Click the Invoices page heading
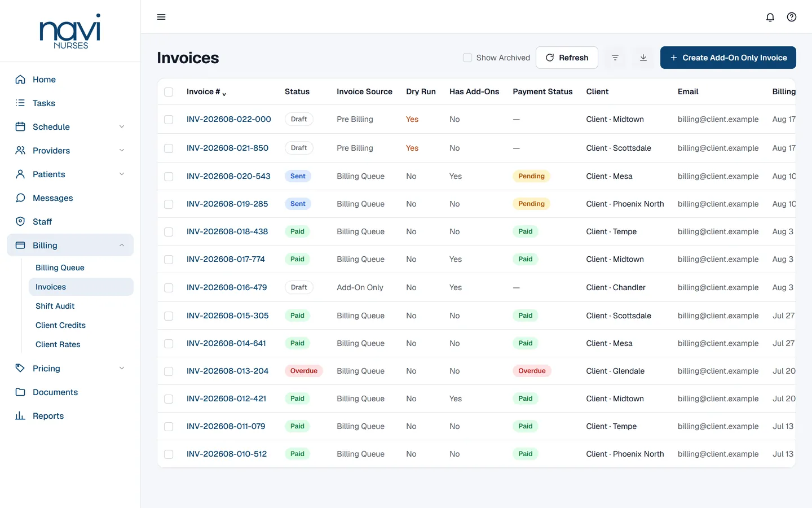 [x=188, y=58]
